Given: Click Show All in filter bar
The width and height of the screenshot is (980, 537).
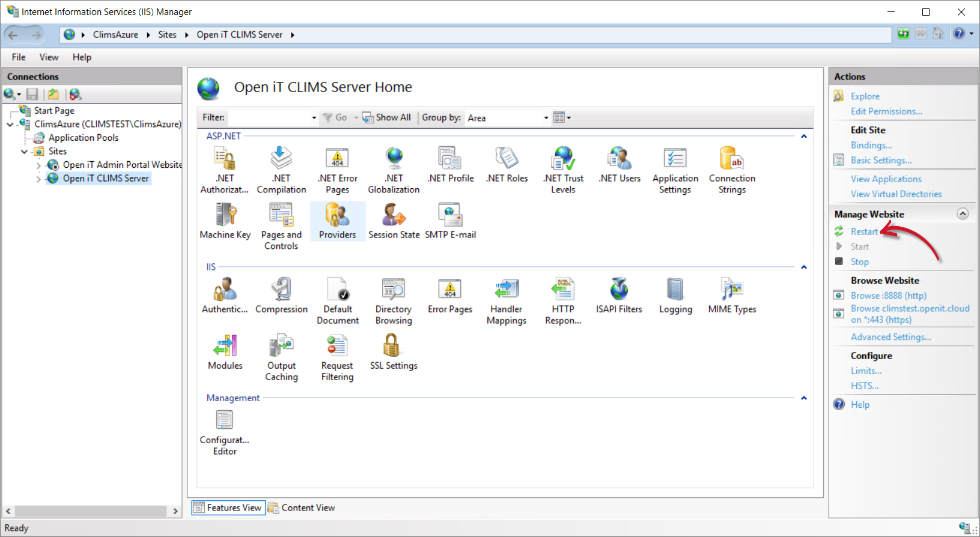Looking at the screenshot, I should pos(387,118).
